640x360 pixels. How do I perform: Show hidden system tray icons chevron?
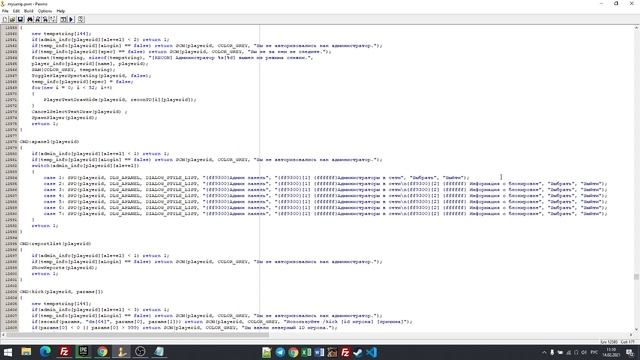coord(544,352)
